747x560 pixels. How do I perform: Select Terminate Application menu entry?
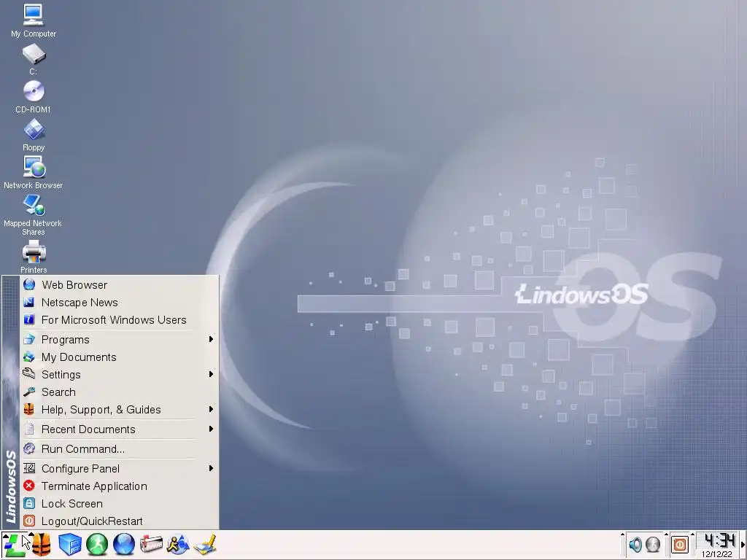coord(120,486)
